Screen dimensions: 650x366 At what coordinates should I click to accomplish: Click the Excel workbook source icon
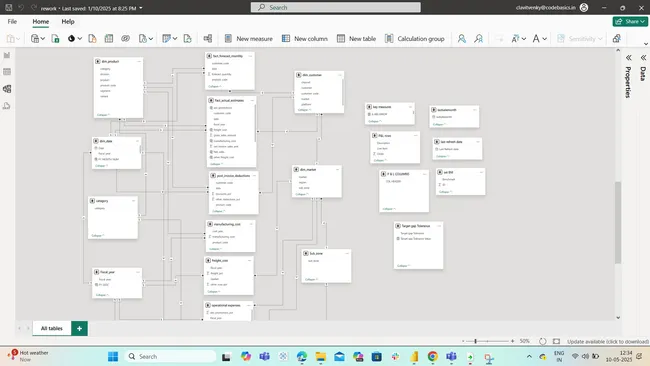click(x=55, y=39)
